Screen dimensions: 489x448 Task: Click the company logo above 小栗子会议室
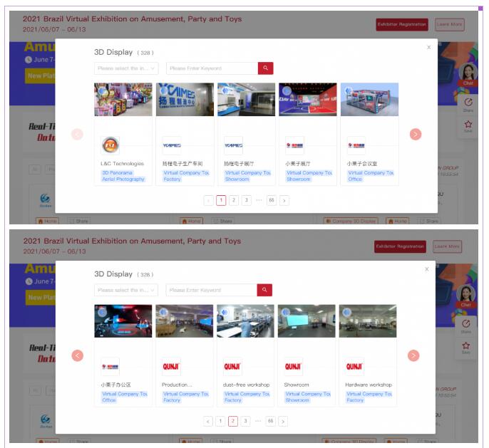[x=356, y=145]
